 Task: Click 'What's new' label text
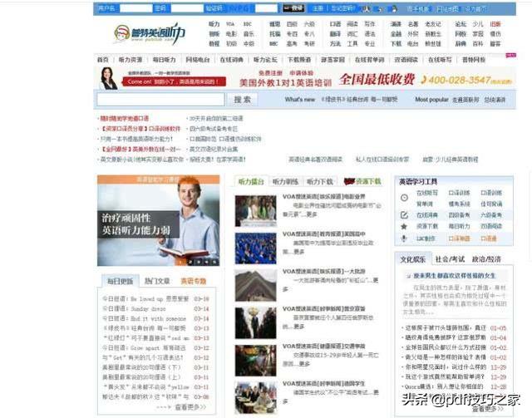click(300, 100)
